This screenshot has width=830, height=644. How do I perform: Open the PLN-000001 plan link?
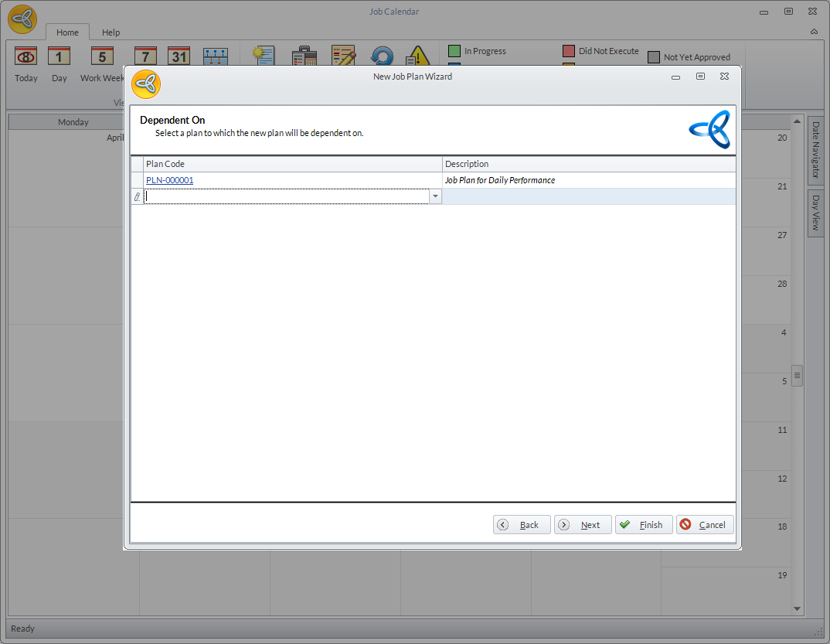(169, 180)
